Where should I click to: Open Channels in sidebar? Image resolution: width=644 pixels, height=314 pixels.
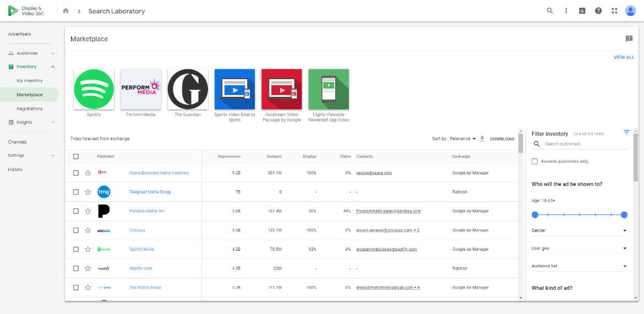coord(17,142)
